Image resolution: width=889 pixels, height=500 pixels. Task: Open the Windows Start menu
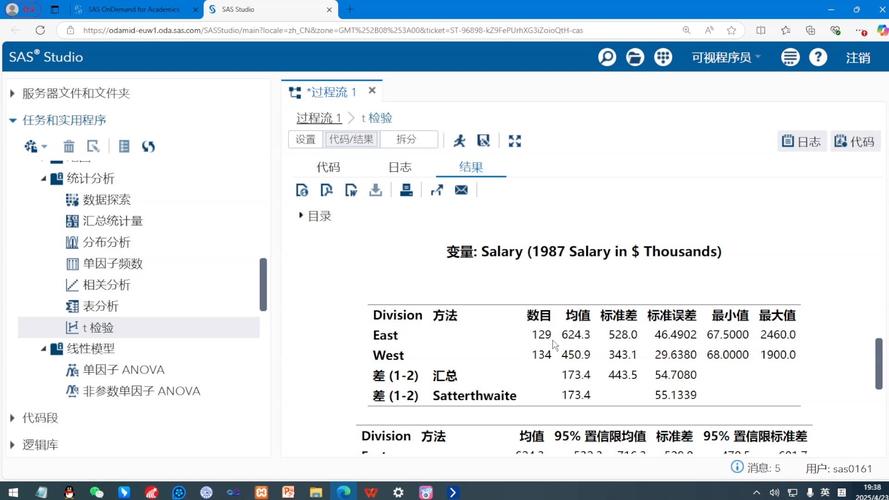13,492
